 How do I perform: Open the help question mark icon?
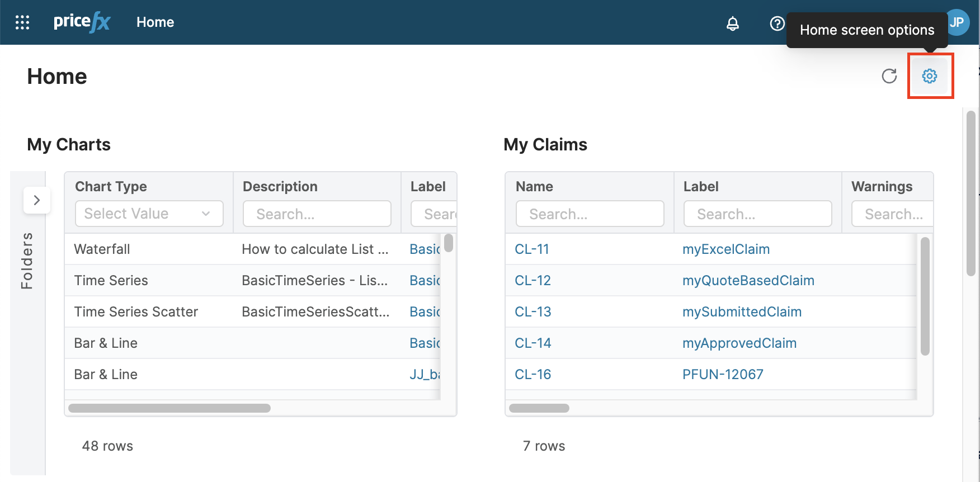[777, 23]
